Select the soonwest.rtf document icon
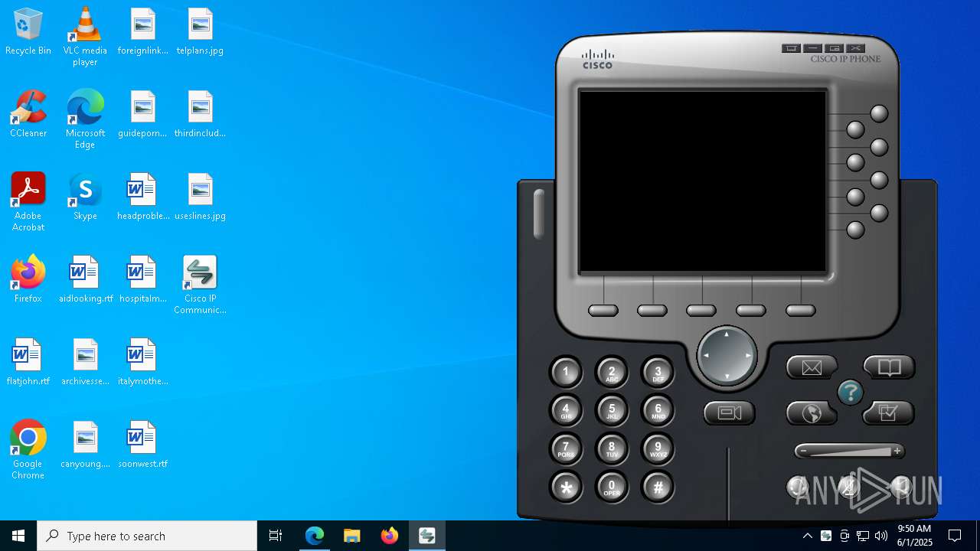The height and width of the screenshot is (551, 980). tap(142, 445)
